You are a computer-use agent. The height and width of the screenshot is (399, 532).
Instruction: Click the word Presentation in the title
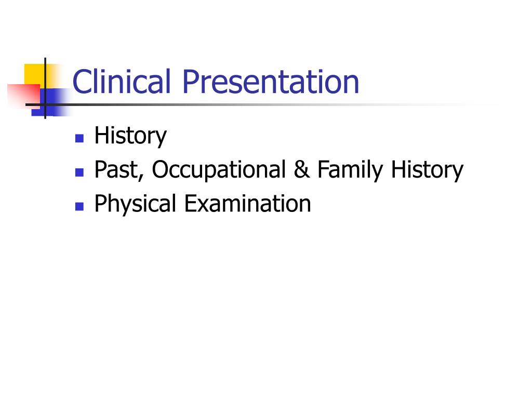(x=271, y=82)
